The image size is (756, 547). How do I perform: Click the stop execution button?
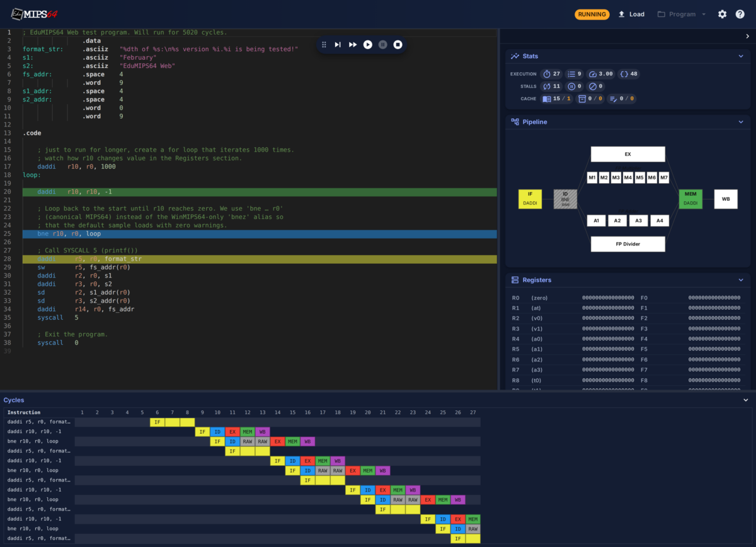[398, 45]
